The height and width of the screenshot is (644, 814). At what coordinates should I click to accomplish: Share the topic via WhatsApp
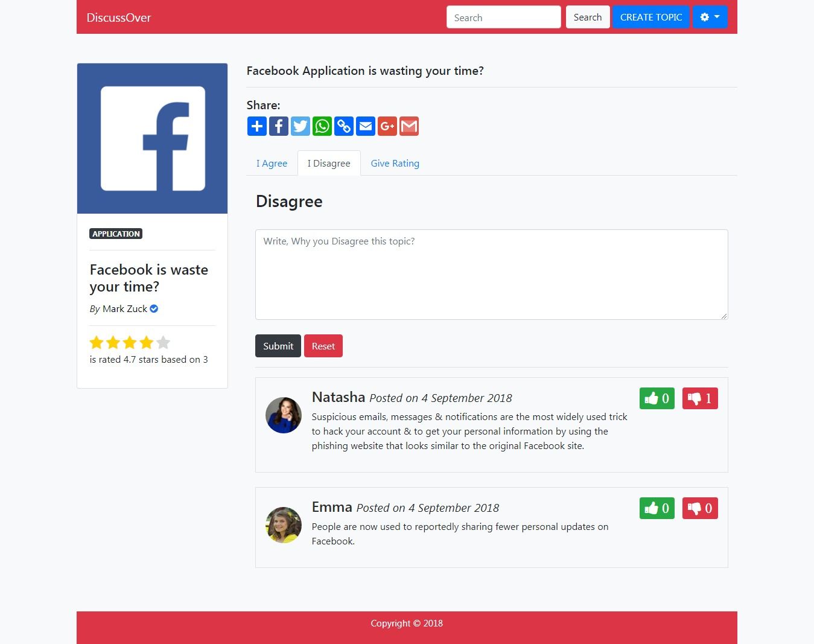(322, 126)
